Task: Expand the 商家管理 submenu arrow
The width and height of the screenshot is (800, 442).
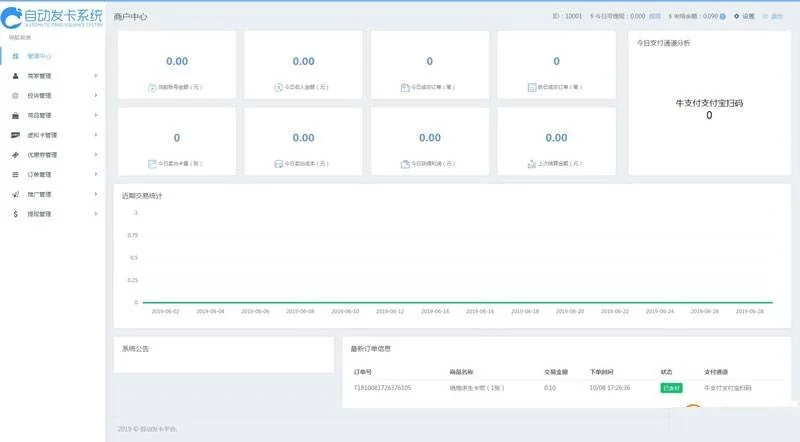Action: click(96, 76)
